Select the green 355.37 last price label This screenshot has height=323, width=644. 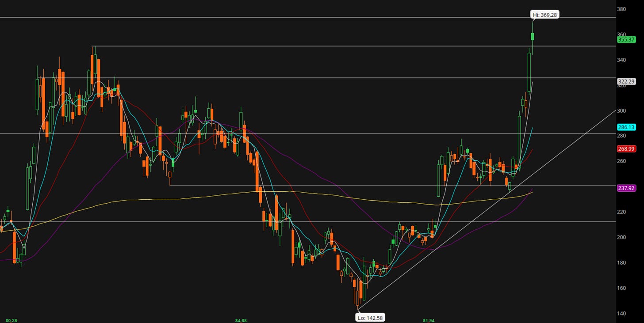(626, 40)
